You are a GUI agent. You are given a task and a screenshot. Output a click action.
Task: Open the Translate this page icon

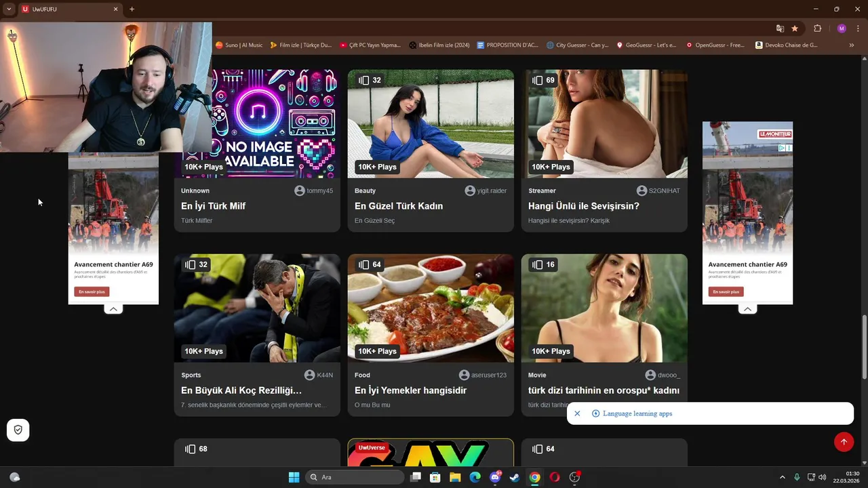780,28
